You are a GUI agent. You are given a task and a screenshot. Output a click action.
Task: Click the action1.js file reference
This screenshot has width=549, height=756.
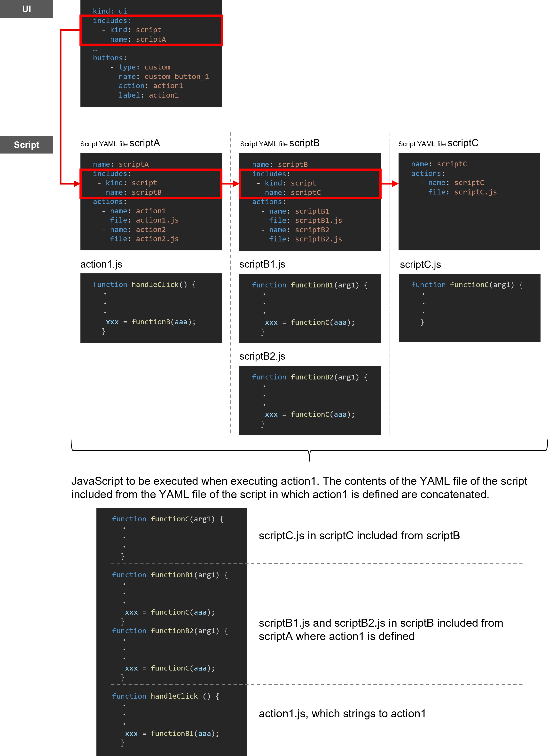pos(157,220)
